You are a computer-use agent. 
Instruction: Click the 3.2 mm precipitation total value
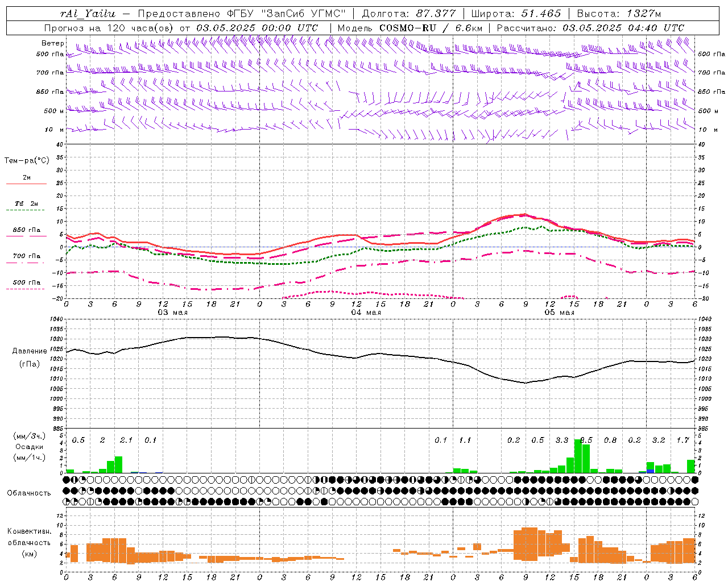659,440
